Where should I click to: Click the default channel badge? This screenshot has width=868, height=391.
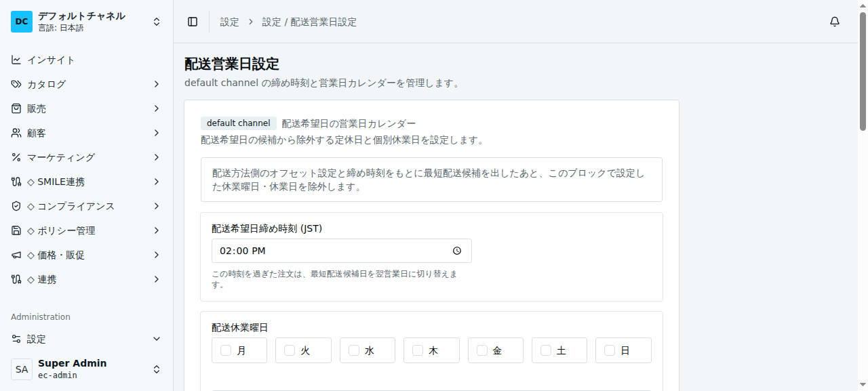239,123
